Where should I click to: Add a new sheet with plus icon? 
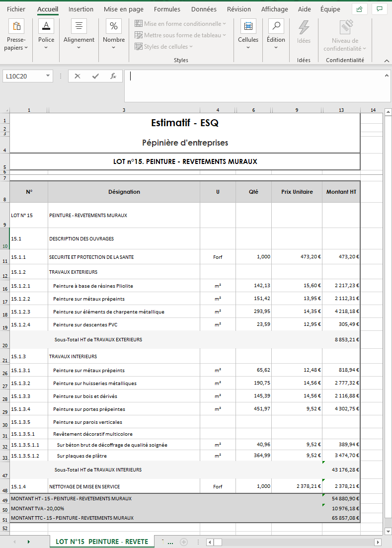[184, 542]
